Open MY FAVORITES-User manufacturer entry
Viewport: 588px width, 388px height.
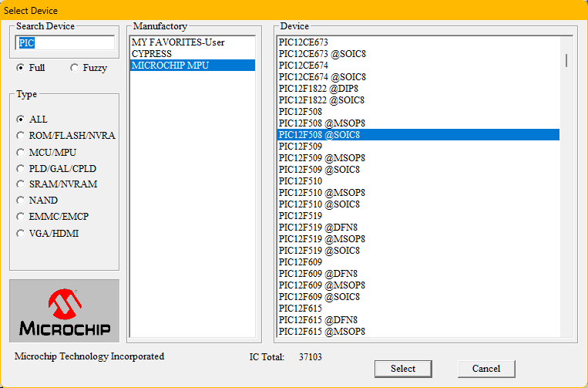click(193, 42)
